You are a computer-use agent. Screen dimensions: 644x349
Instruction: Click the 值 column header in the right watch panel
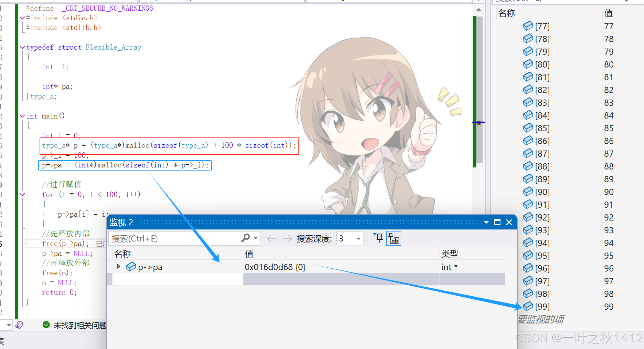(x=609, y=13)
